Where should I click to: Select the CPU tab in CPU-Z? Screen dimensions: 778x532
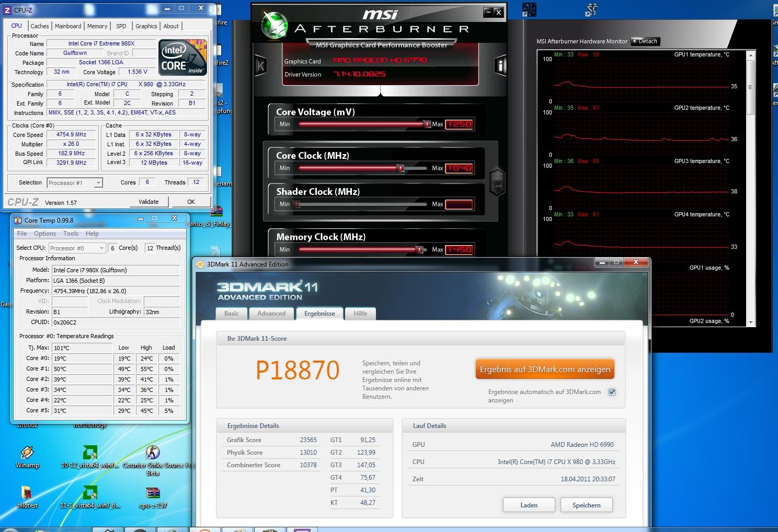pyautogui.click(x=17, y=26)
